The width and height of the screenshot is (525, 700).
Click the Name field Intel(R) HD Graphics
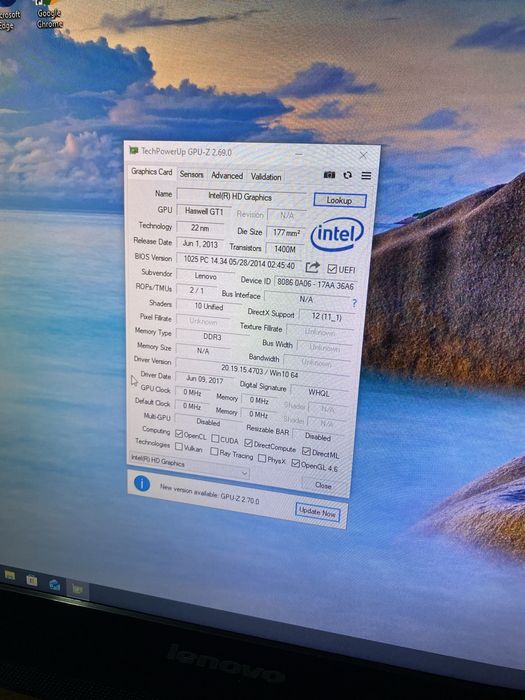click(x=240, y=196)
